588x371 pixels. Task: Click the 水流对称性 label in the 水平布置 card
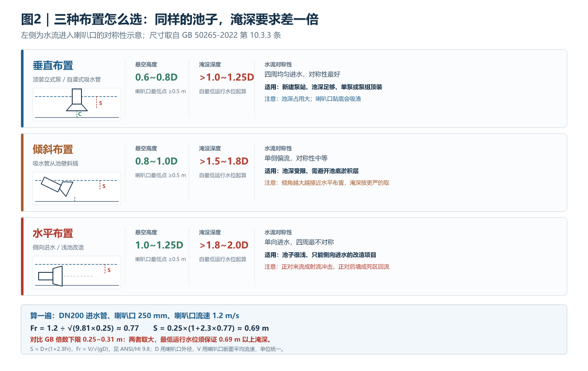pos(278,232)
